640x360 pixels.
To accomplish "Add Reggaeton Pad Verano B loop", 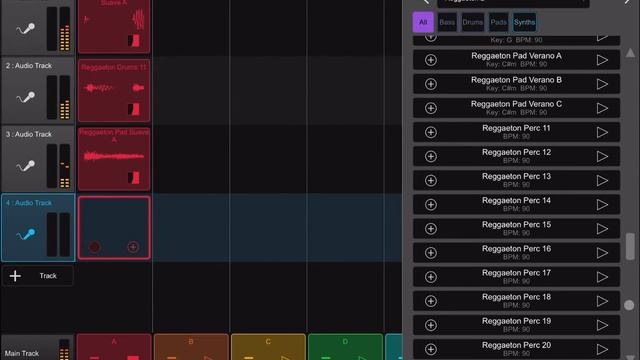I will point(431,84).
